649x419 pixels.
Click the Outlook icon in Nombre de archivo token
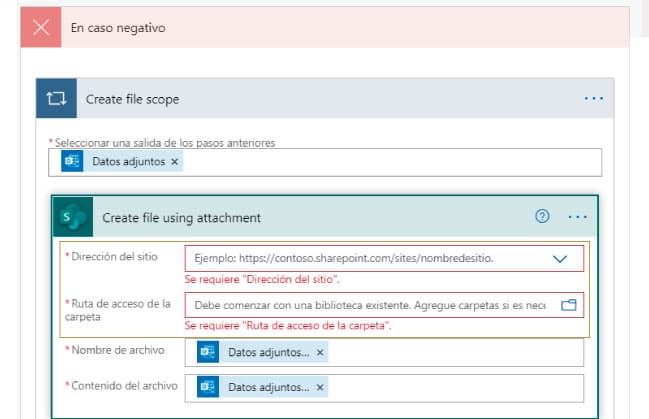pyautogui.click(x=207, y=352)
